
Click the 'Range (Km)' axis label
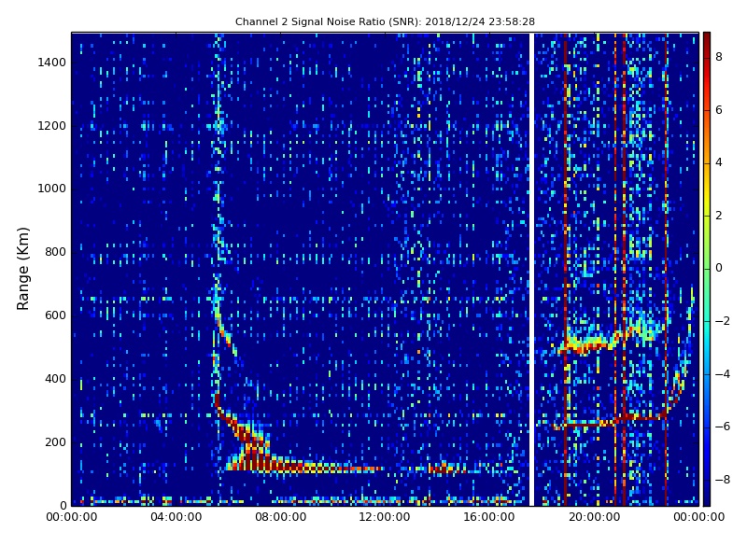22,269
